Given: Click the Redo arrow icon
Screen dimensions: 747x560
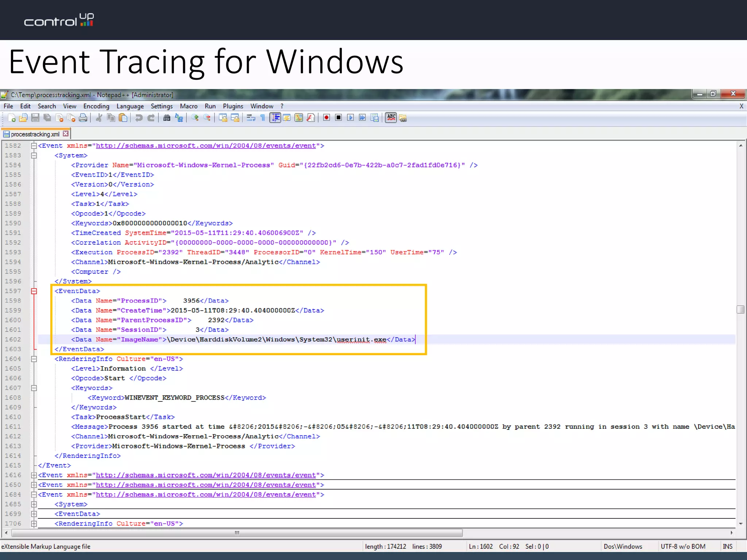Looking at the screenshot, I should [x=151, y=118].
